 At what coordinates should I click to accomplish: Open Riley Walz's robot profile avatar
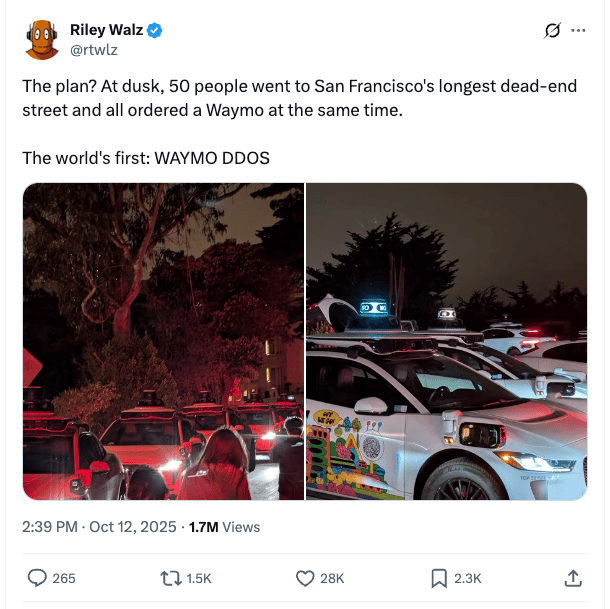[x=42, y=40]
